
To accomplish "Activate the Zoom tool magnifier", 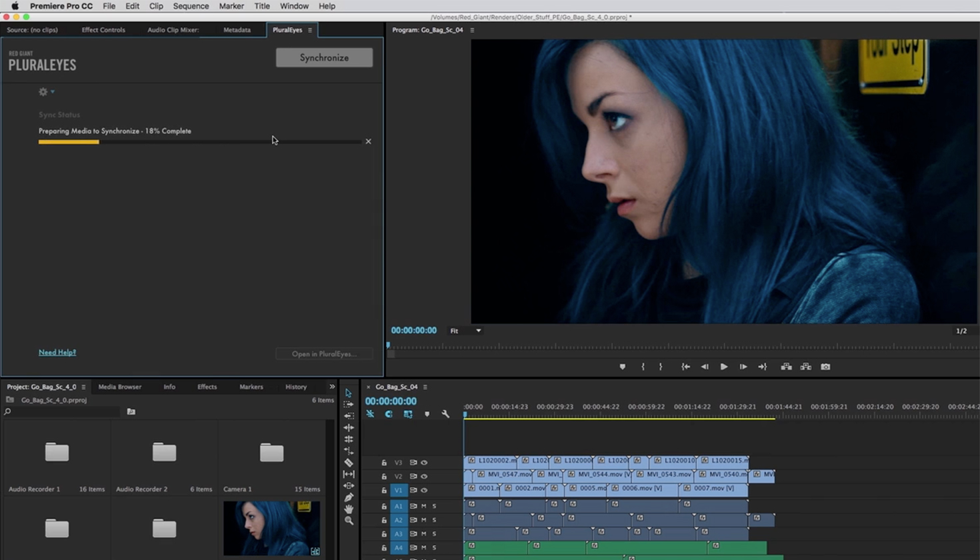I will click(x=349, y=521).
